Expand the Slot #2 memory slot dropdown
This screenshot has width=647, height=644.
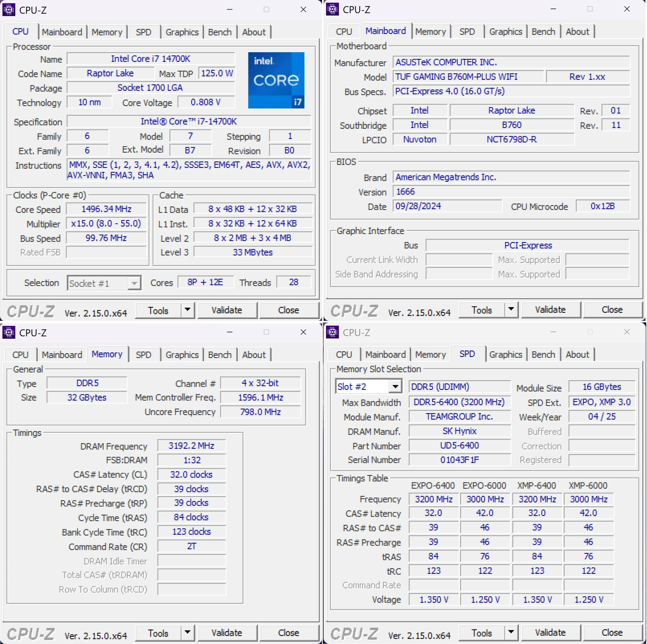[x=395, y=387]
